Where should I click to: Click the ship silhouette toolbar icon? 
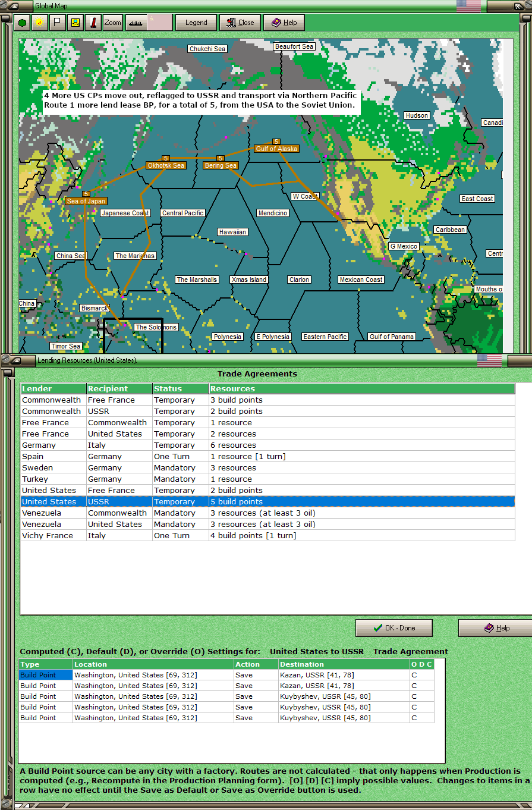136,23
